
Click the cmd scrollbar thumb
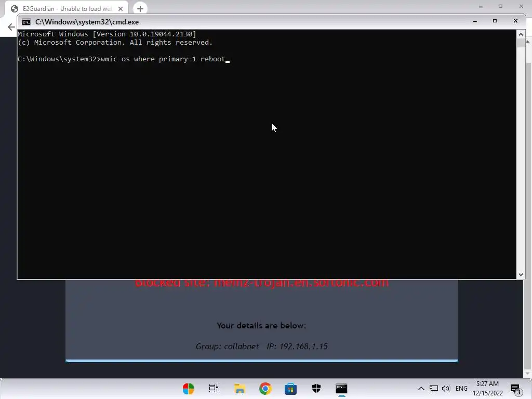pyautogui.click(x=521, y=43)
